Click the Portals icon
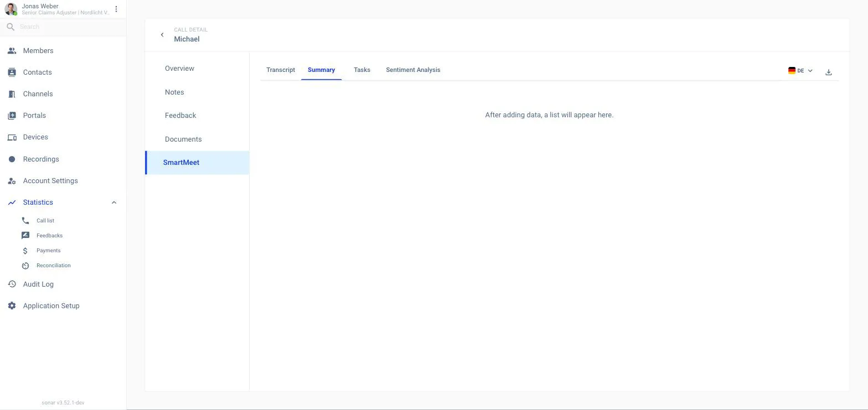Image resolution: width=868 pixels, height=410 pixels. [12, 116]
